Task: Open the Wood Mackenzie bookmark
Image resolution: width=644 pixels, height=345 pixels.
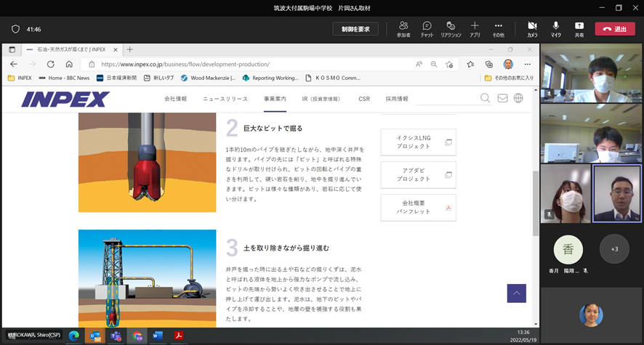Action: pyautogui.click(x=208, y=78)
